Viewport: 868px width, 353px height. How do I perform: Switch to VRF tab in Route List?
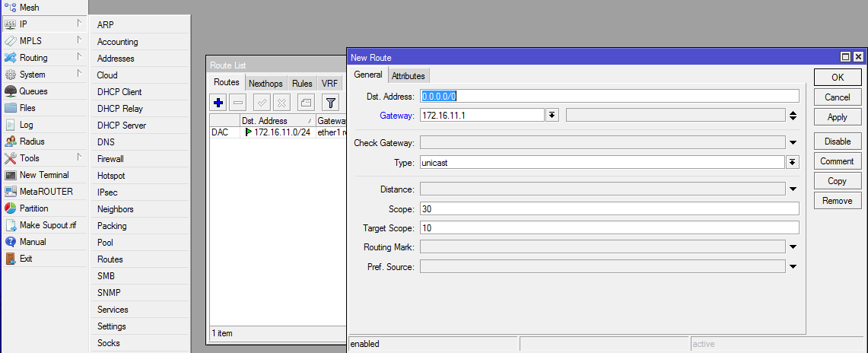pos(329,84)
